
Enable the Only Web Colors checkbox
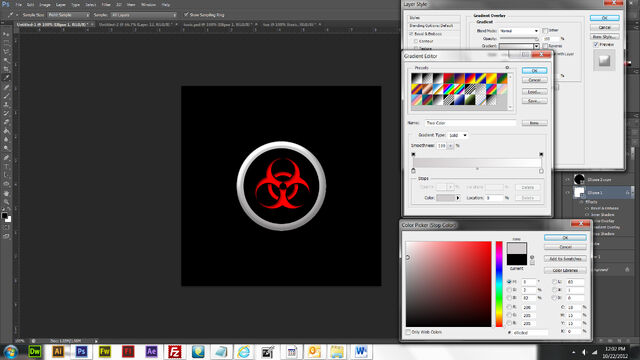(x=408, y=332)
